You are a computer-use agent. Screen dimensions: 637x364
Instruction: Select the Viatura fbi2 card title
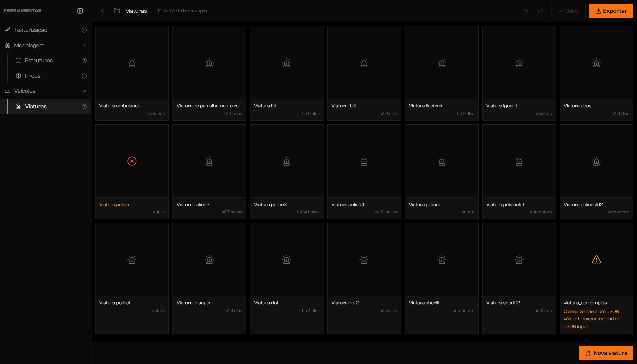[344, 106]
